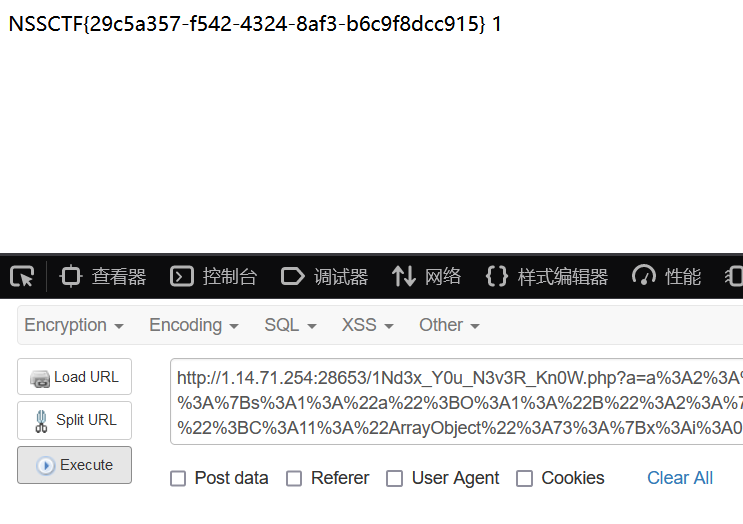Click the Execute button
Viewport: 743px width, 524px height.
(x=74, y=465)
